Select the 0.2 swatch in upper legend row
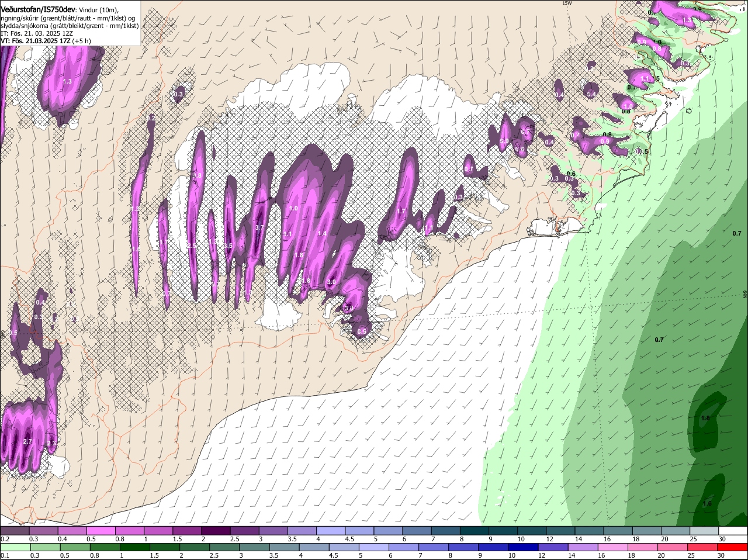Image resolution: width=748 pixels, height=560 pixels. (15, 531)
